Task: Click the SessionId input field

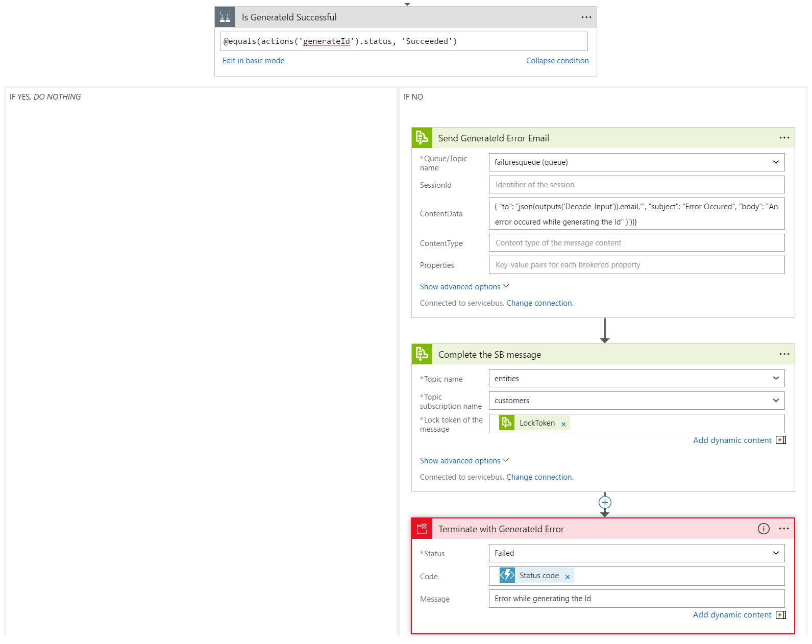Action: pyautogui.click(x=636, y=185)
